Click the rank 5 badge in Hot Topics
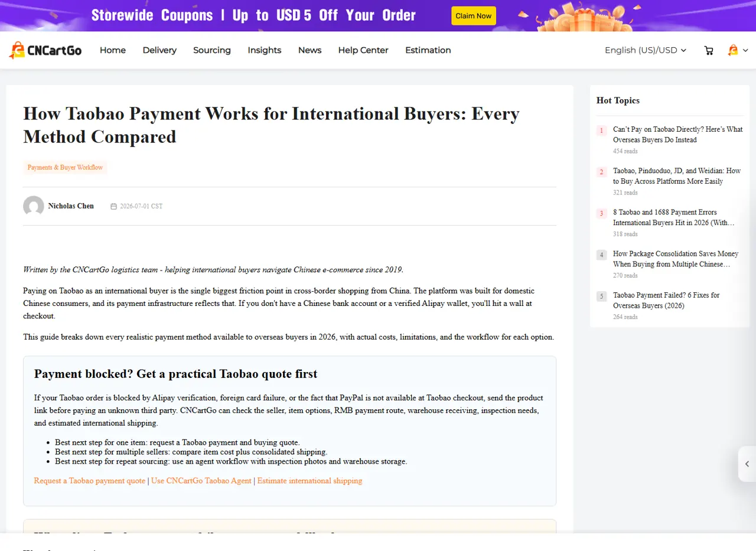 pyautogui.click(x=602, y=296)
